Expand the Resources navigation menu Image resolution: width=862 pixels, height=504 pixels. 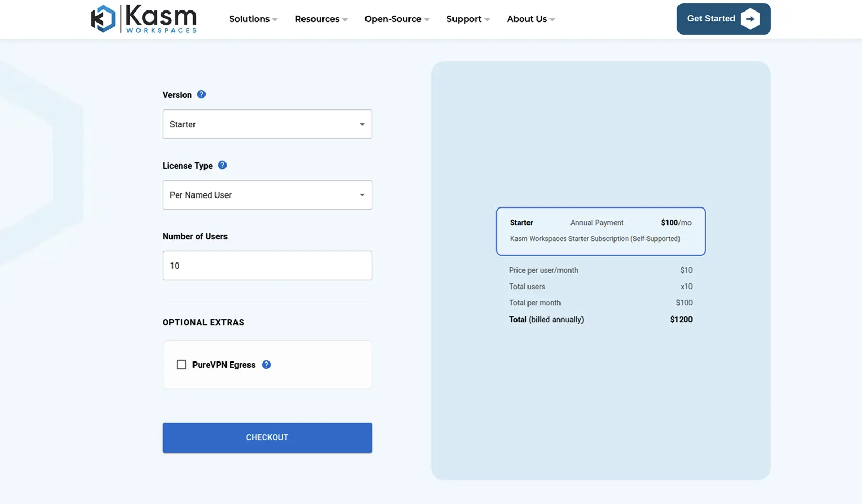321,19
